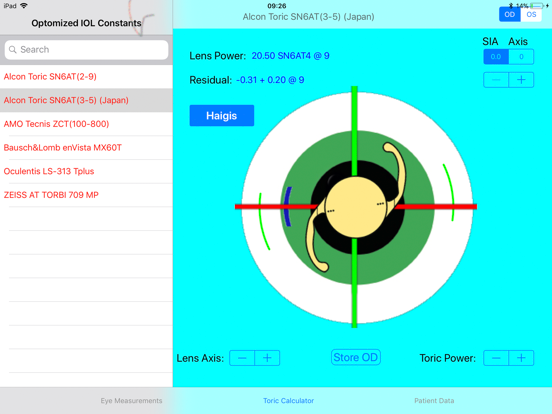This screenshot has height=414, width=552.
Task: Switch to OS eye
Action: click(531, 14)
